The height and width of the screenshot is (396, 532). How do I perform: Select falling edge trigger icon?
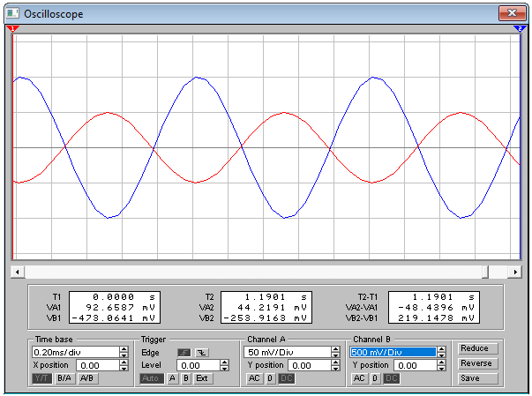point(201,353)
